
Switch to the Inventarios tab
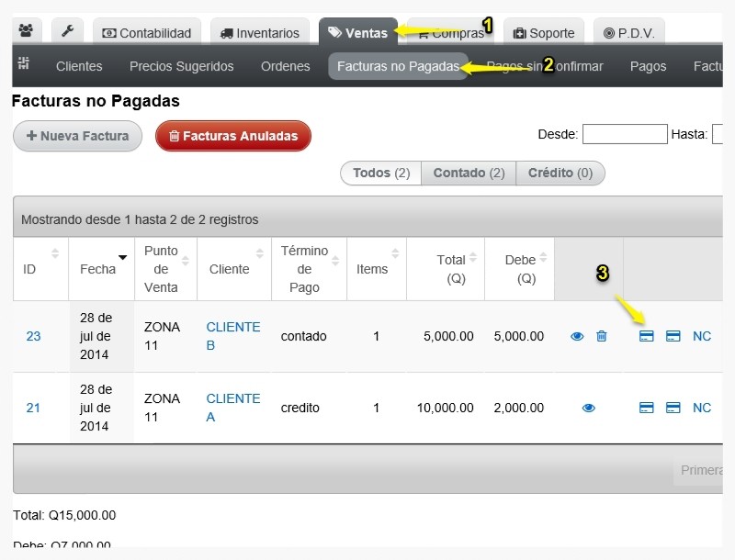[260, 33]
